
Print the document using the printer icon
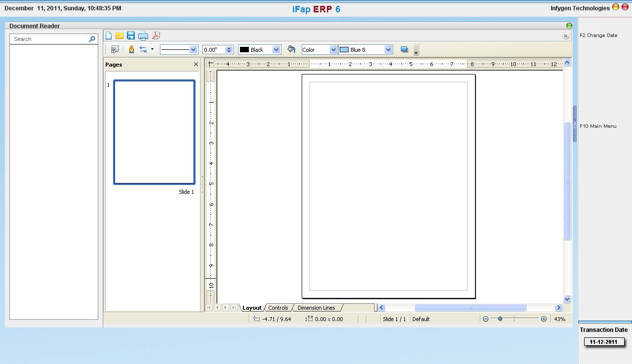143,36
